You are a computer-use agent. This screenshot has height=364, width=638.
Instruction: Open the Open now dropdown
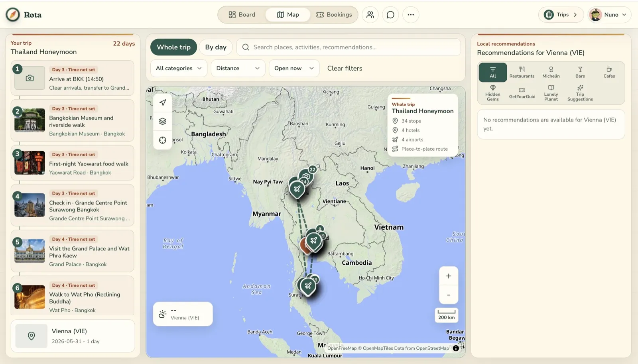point(294,68)
